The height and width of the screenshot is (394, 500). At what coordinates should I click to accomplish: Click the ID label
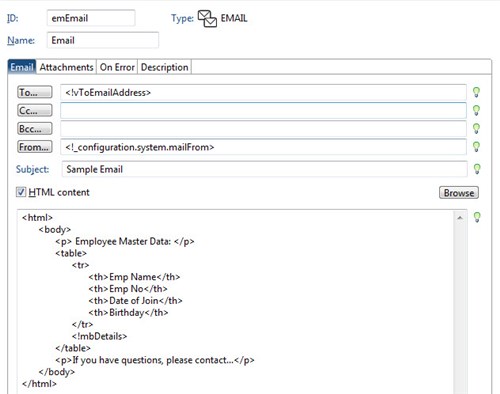point(13,18)
